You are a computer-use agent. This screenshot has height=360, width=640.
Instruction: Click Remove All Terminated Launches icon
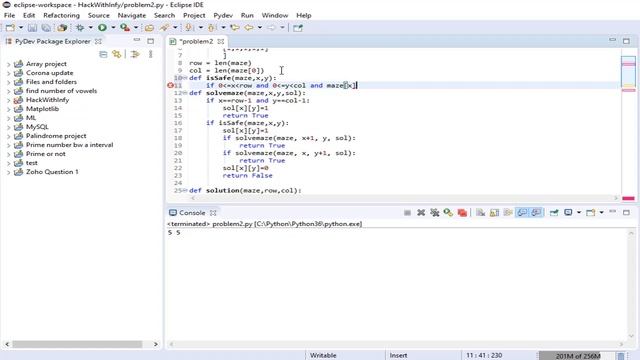tap(435, 213)
